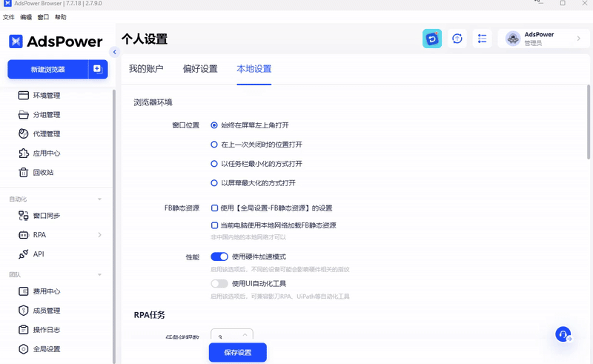Click the 浏览器环境 section heading

(153, 102)
